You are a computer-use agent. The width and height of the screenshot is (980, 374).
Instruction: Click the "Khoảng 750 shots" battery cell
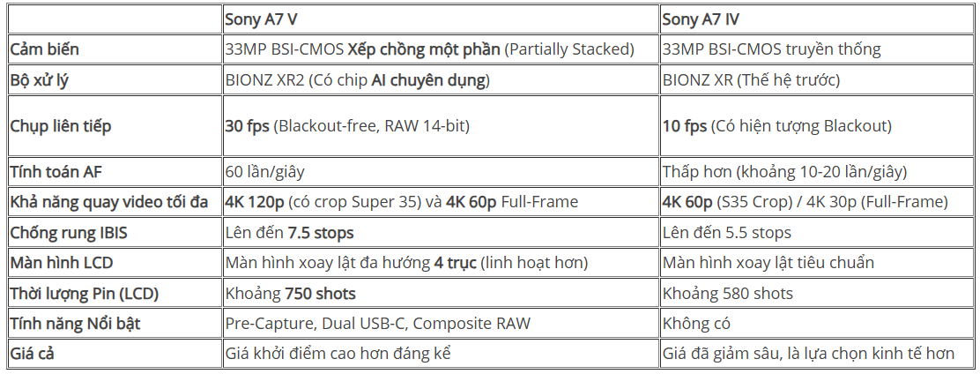(x=290, y=294)
